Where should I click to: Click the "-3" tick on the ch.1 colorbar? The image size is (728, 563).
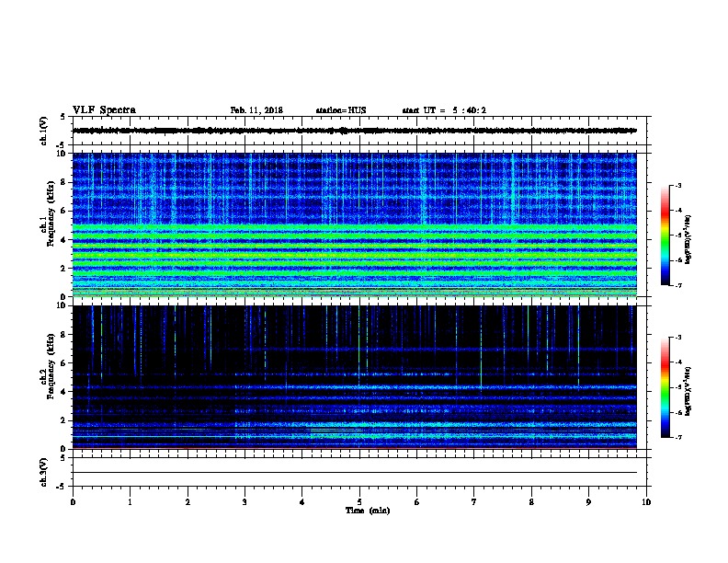678,185
